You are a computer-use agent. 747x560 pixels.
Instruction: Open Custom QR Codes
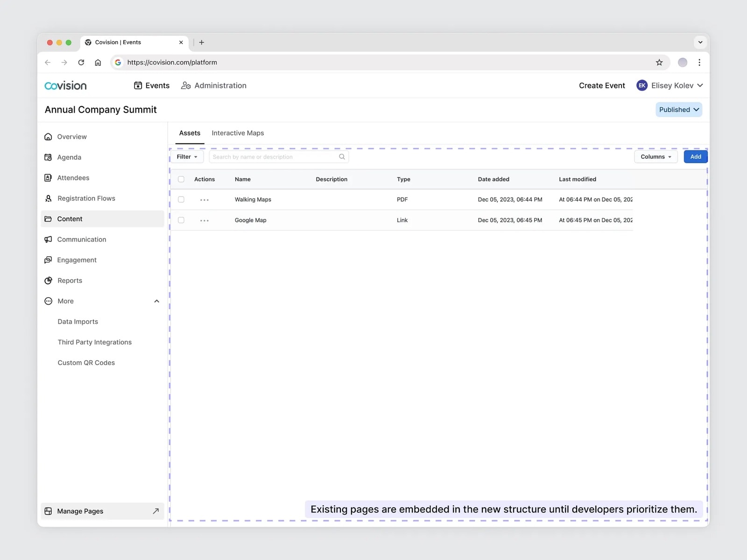pos(86,363)
